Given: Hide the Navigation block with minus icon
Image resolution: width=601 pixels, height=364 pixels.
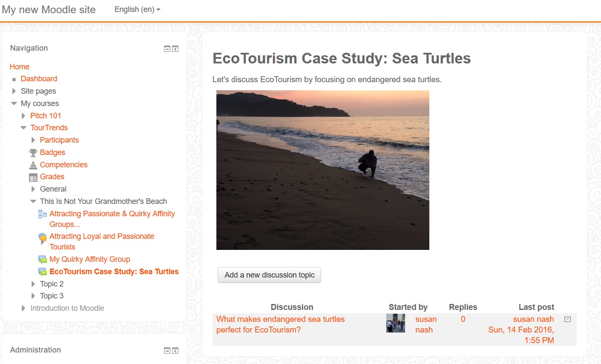Looking at the screenshot, I should tap(167, 49).
